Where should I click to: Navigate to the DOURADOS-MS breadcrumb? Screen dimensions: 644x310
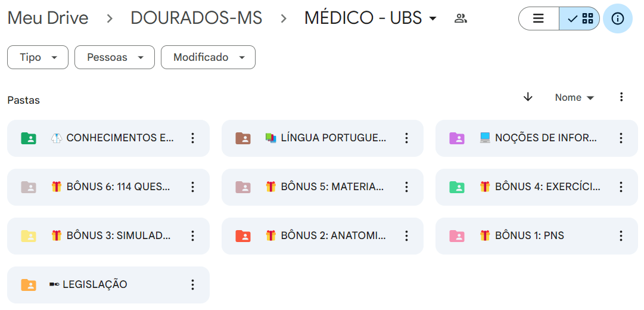pyautogui.click(x=196, y=18)
